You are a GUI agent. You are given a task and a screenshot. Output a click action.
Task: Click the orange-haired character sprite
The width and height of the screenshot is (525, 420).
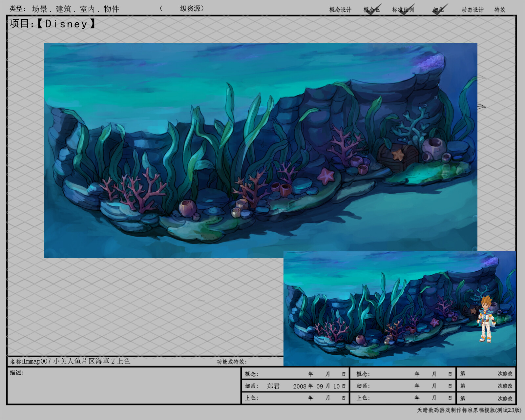486,319
